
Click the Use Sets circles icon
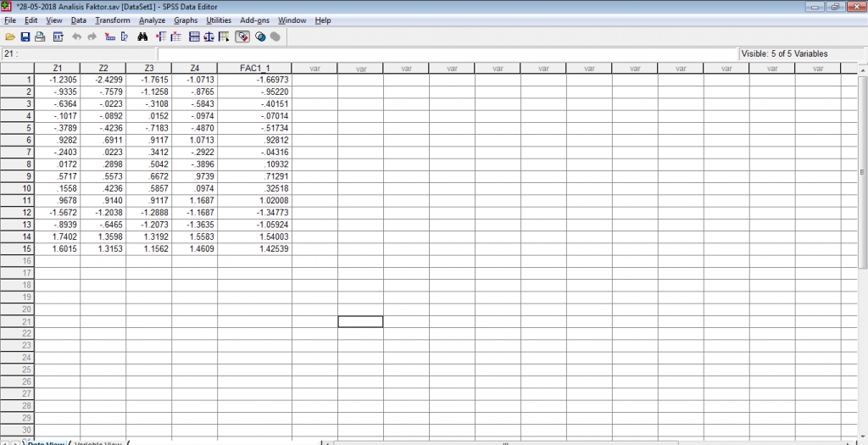(260, 36)
